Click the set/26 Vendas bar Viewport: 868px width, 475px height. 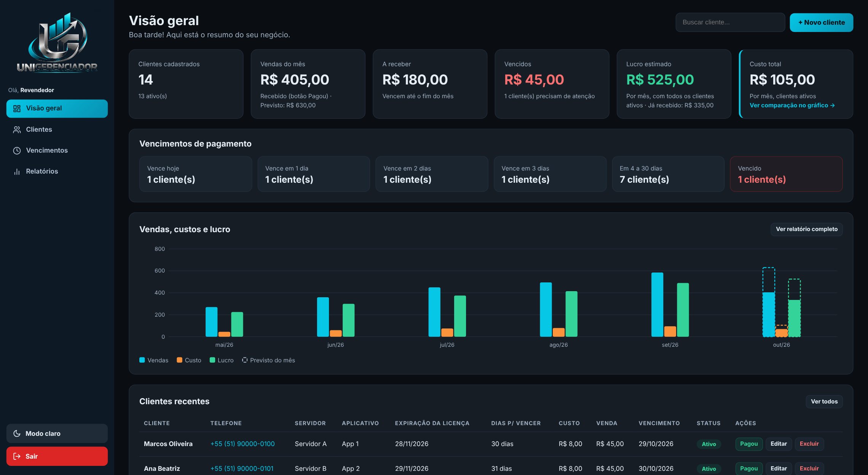coord(657,304)
